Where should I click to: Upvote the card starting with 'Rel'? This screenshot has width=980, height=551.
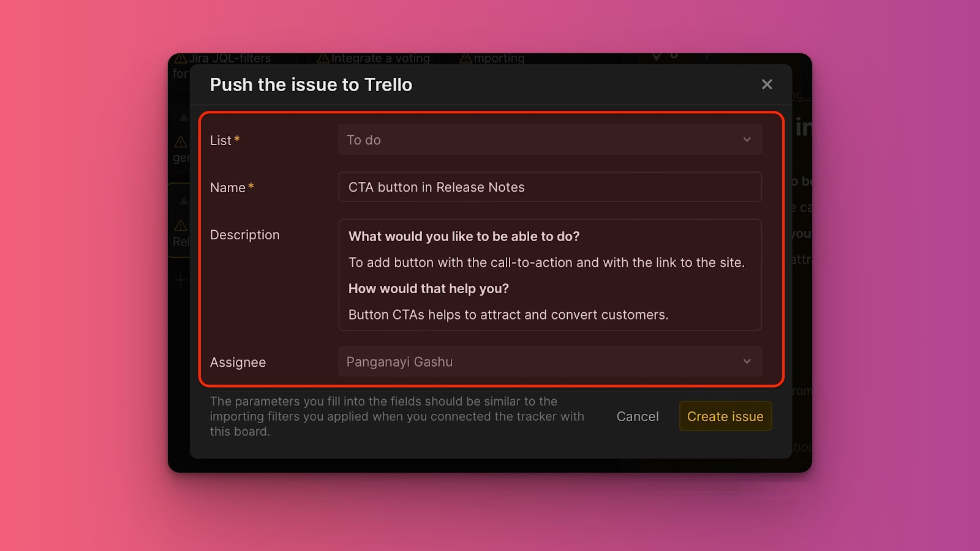[x=184, y=201]
